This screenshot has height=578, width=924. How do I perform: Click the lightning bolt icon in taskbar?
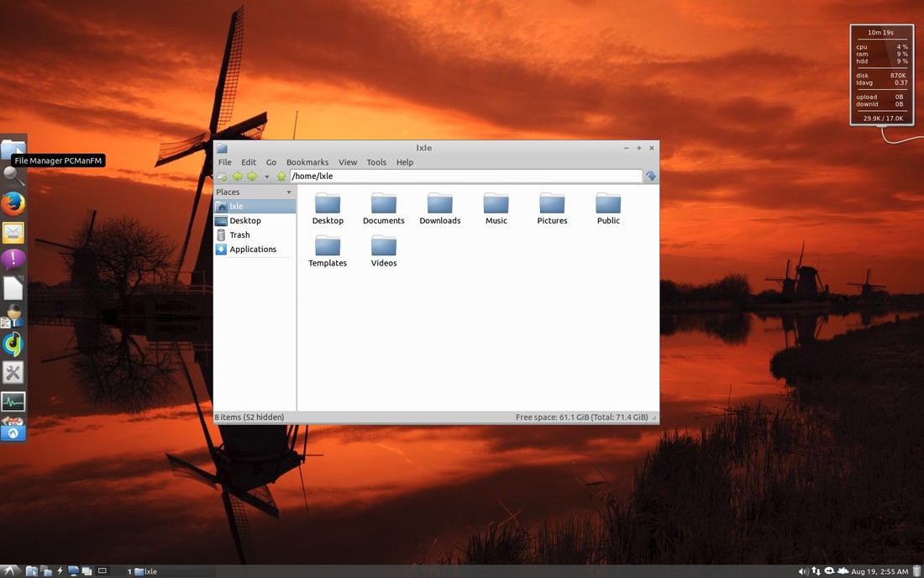pos(60,571)
